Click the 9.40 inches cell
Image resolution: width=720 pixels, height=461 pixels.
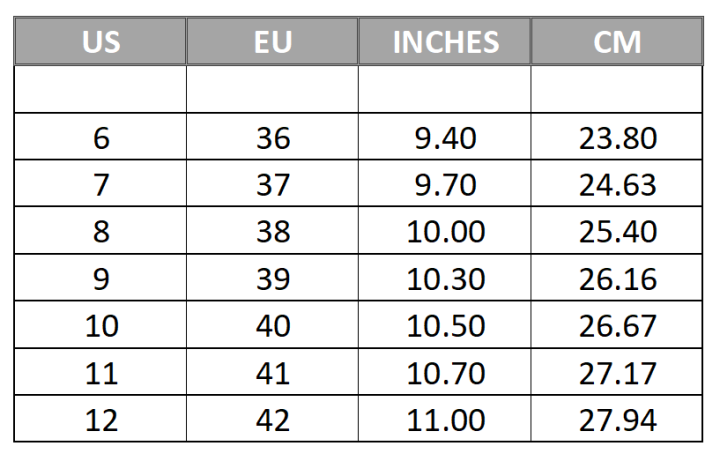[445, 137]
